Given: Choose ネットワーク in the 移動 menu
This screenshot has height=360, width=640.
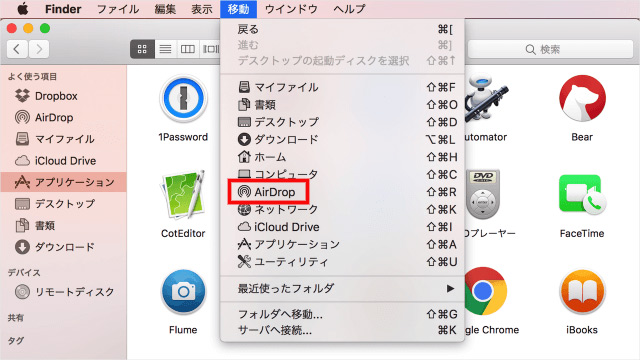Looking at the screenshot, I should 342,209.
